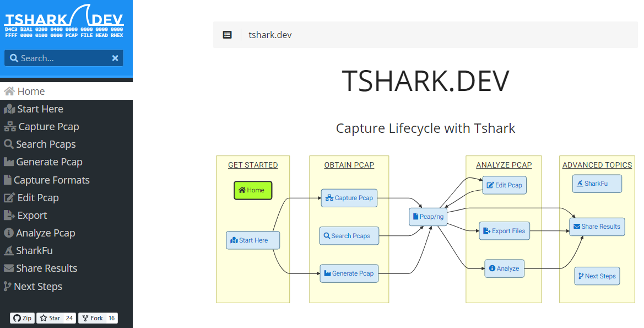Click the GitHub Star button
The height and width of the screenshot is (328, 644).
[x=50, y=318]
